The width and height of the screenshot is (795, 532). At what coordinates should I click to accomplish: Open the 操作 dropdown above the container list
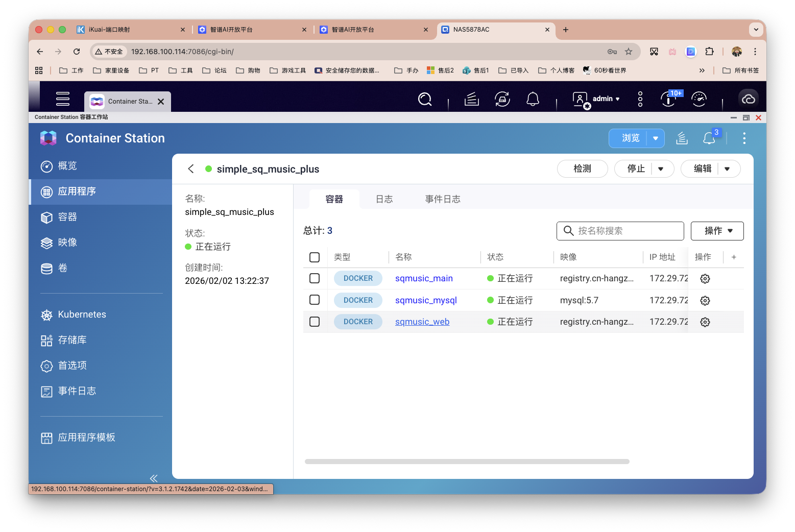pos(717,231)
